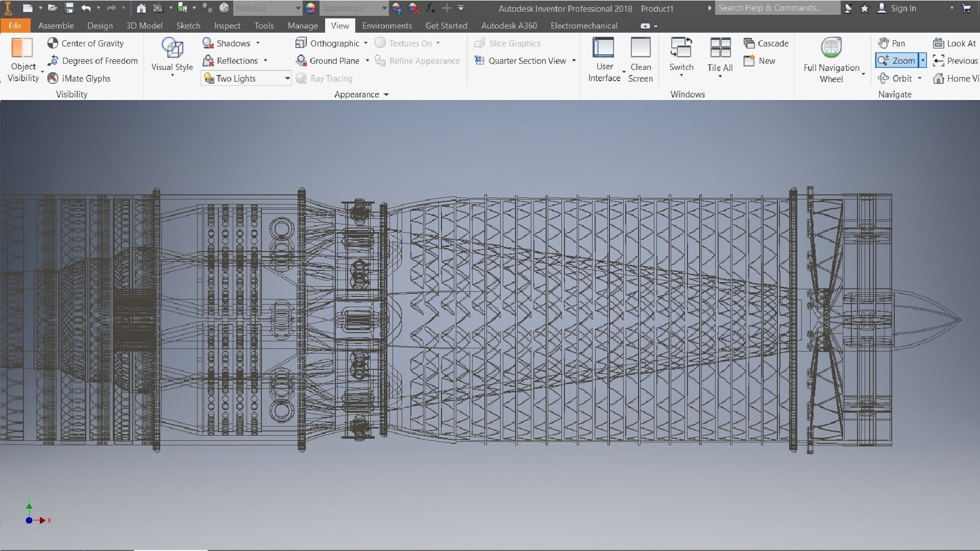Click the Cascade windows button
Image resolution: width=980 pixels, height=551 pixels.
coord(766,43)
